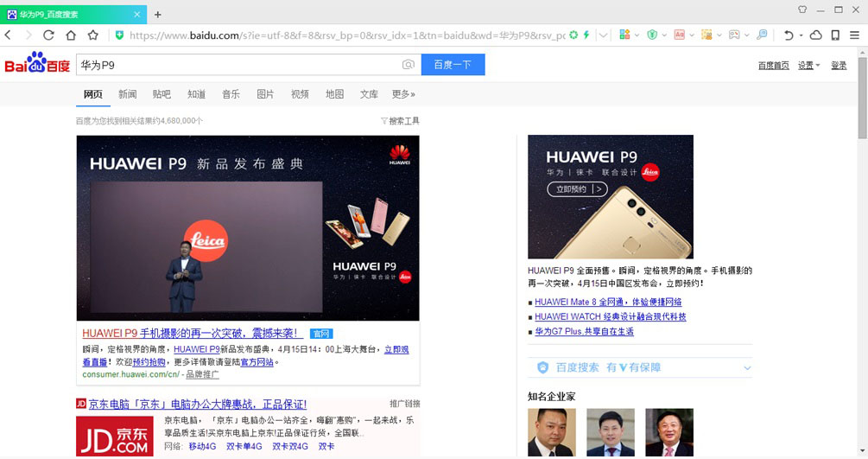Click the skin shirt icon in the title bar
This screenshot has width=868, height=459.
click(x=802, y=10)
